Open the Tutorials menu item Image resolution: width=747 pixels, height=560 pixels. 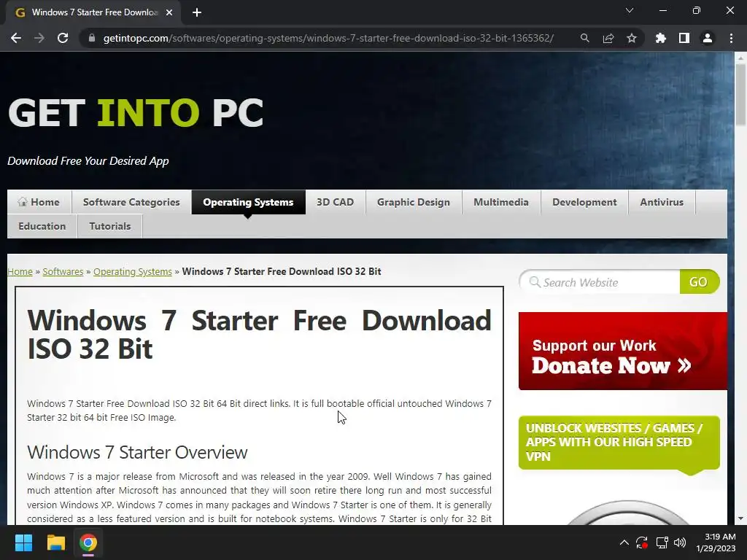pos(110,226)
